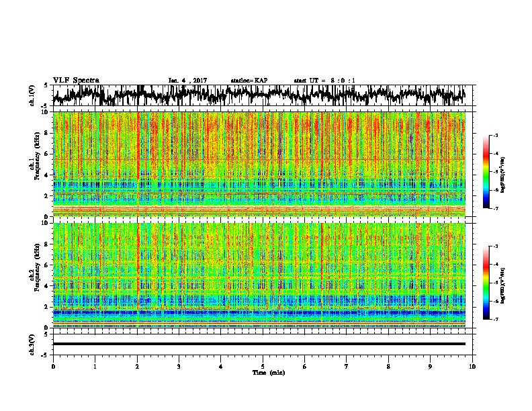
Task: Click the time axis tick label 8
Action: tap(388, 367)
